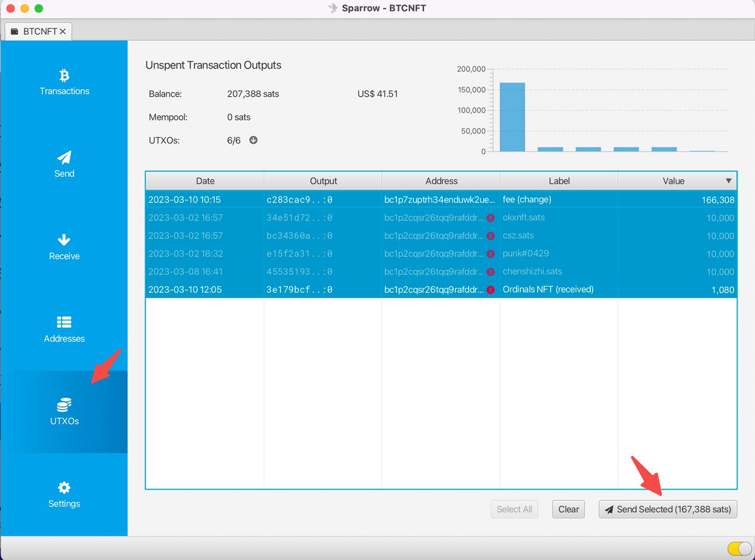The image size is (755, 560).
Task: Select output e15f2a31..:0
Action: (299, 254)
